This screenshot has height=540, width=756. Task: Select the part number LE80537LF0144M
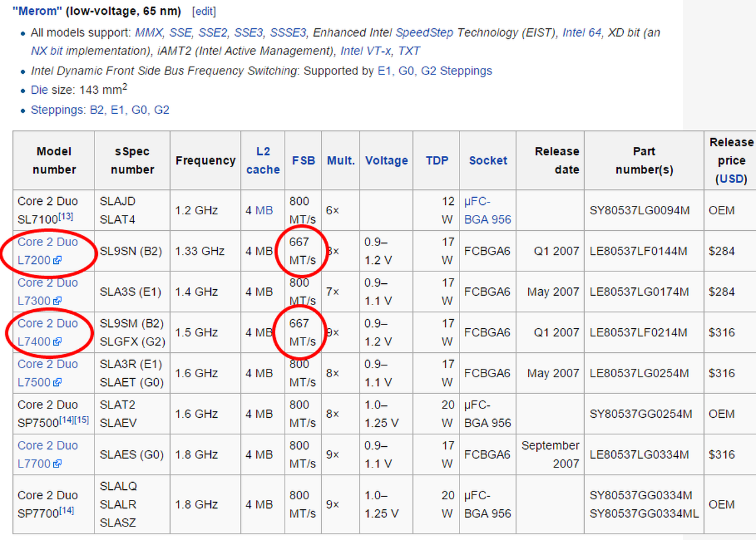pos(638,251)
